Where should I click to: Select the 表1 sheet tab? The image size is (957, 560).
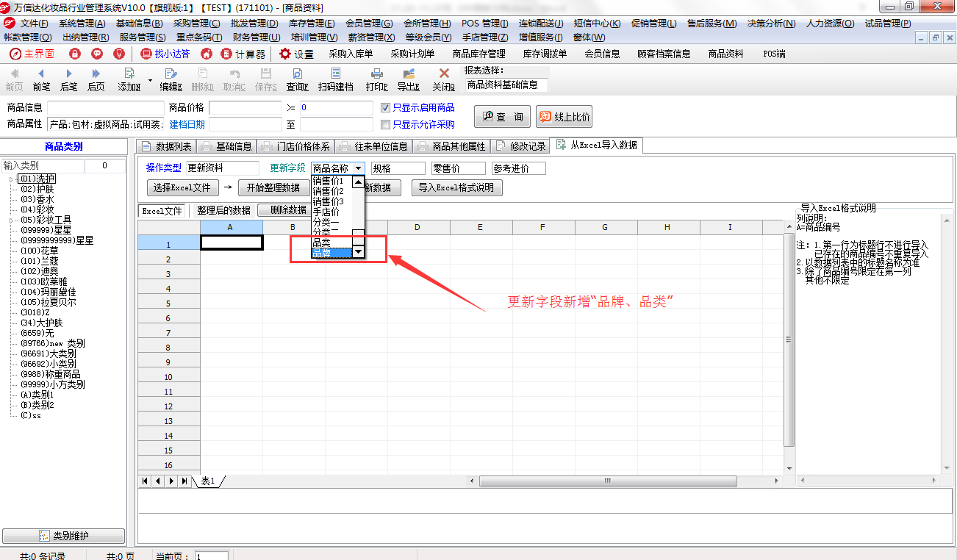[x=208, y=481]
